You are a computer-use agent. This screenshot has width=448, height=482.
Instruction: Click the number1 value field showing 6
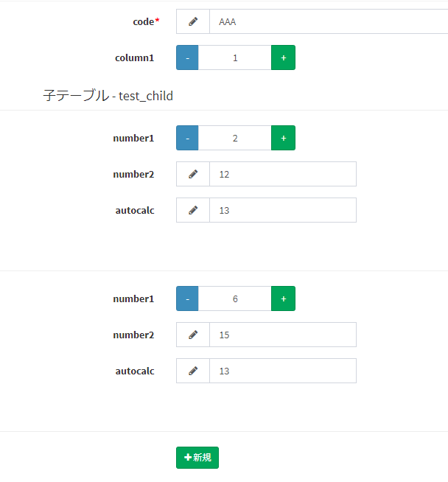(235, 298)
